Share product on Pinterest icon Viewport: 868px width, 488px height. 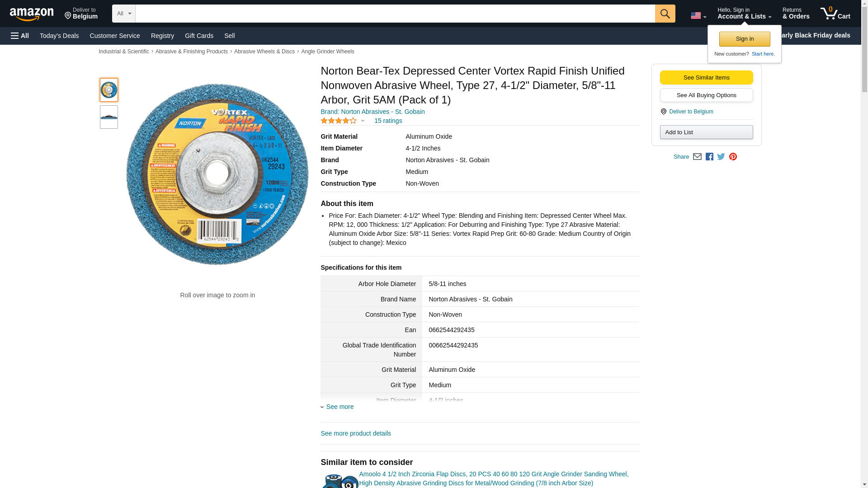pos(733,157)
